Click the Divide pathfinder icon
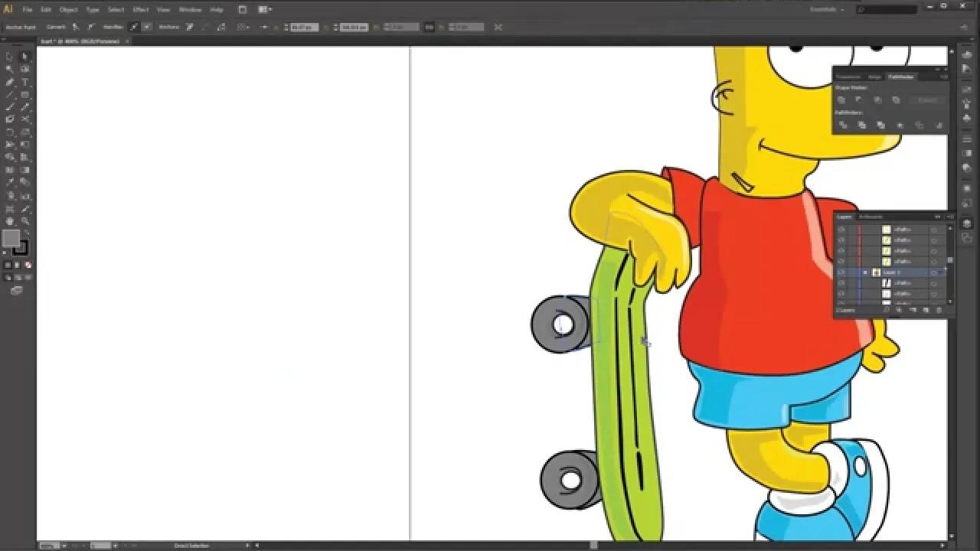The image size is (980, 551). pyautogui.click(x=843, y=125)
